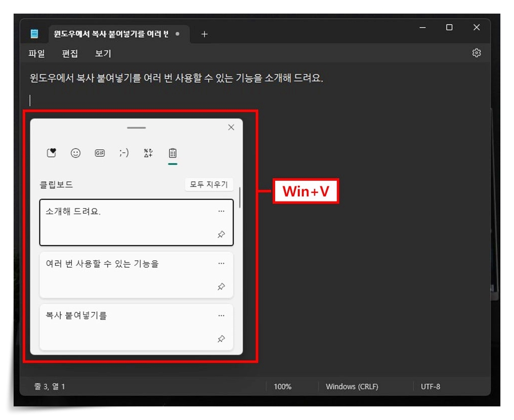Click the 100% zoom status entry

pyautogui.click(x=283, y=387)
